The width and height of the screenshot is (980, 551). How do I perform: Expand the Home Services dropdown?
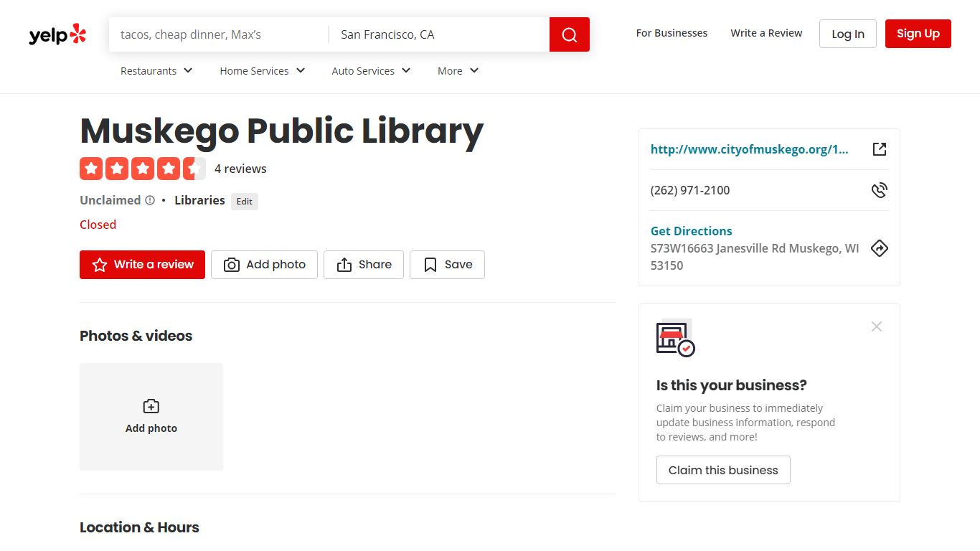tap(263, 70)
